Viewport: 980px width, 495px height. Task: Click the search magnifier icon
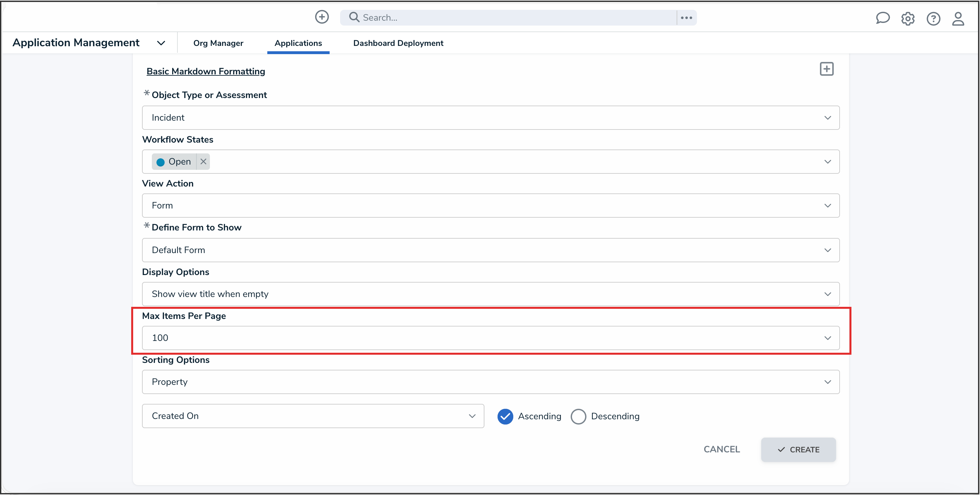tap(354, 17)
